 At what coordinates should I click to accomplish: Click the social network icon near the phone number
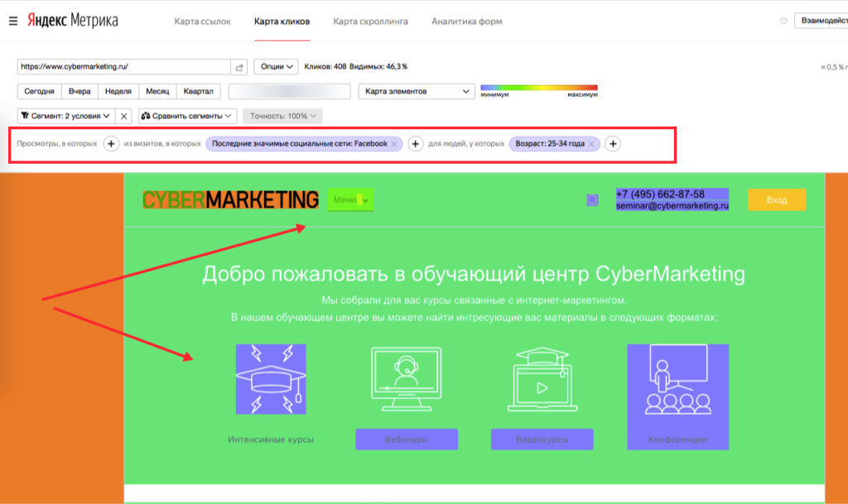590,199
